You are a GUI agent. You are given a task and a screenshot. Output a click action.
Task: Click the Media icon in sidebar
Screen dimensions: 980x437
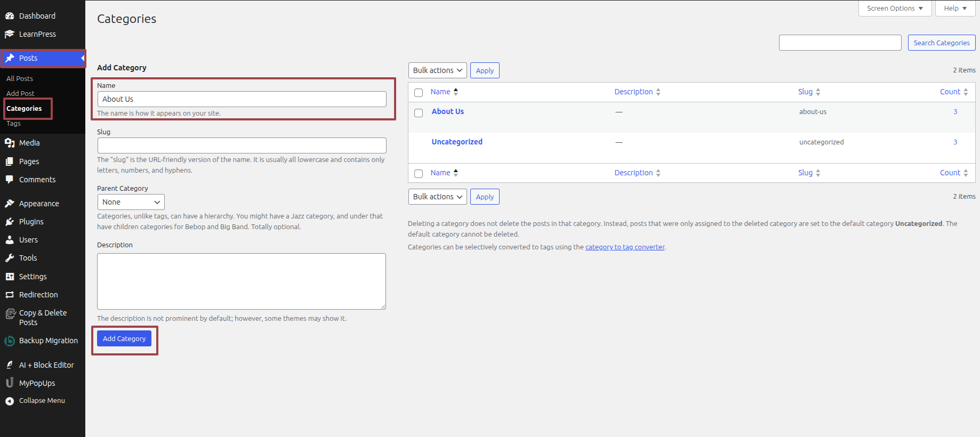click(x=10, y=143)
